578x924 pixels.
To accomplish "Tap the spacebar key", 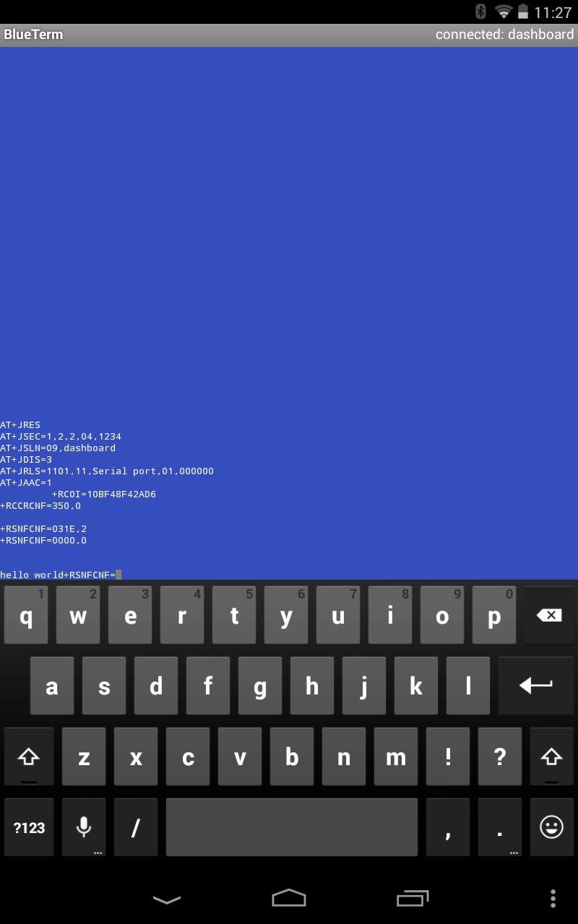I will [292, 827].
